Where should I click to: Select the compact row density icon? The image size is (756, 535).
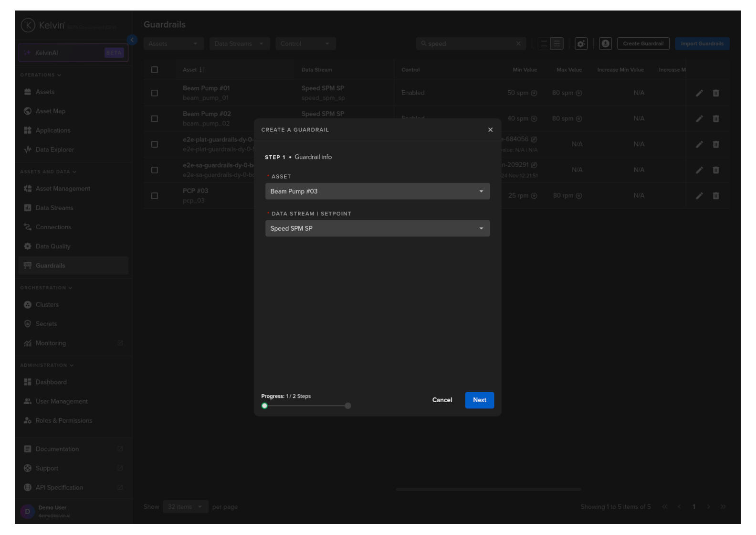[x=544, y=44]
